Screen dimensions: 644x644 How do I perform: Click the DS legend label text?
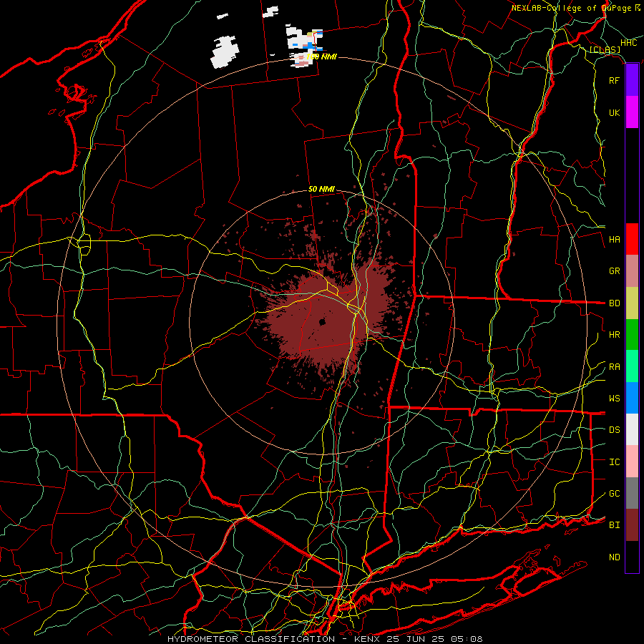coord(614,429)
